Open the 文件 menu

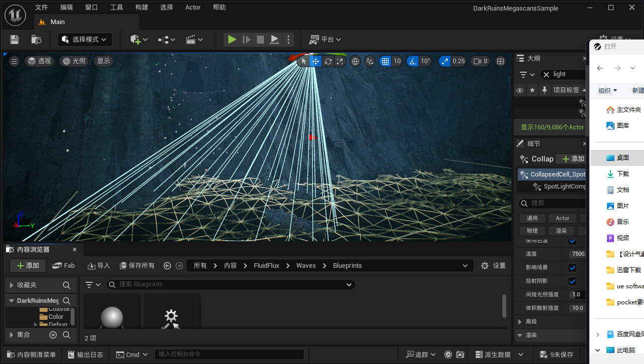pos(42,8)
